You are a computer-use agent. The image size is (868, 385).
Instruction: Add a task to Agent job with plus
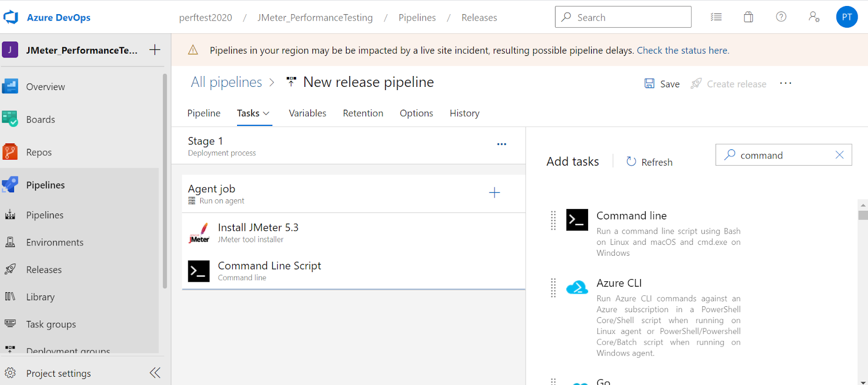tap(494, 192)
